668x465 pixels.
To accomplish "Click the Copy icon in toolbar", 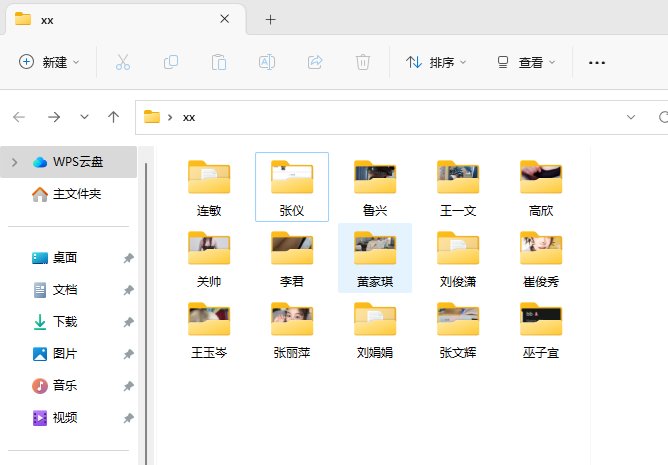I will coord(171,62).
